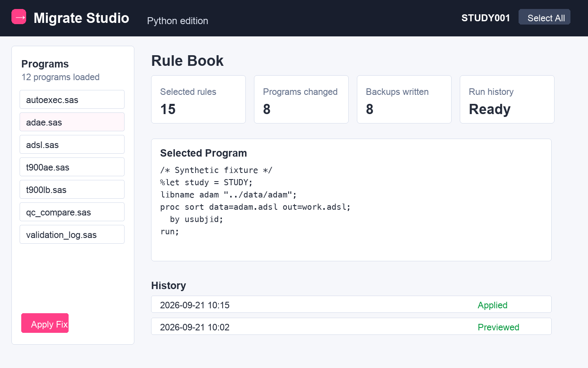Screen dimensions: 588x368
Task: Select validation_log.sas in the list
Action: [x=72, y=234]
